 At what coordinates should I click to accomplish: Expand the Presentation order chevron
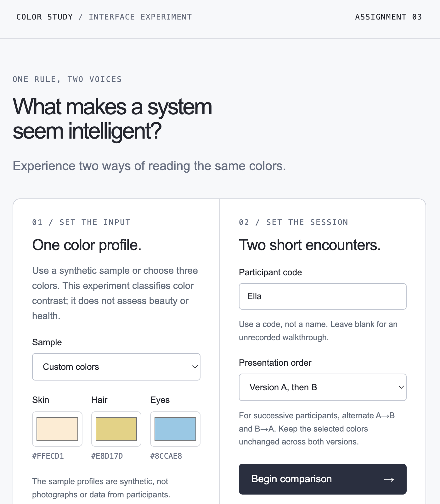[x=401, y=387]
